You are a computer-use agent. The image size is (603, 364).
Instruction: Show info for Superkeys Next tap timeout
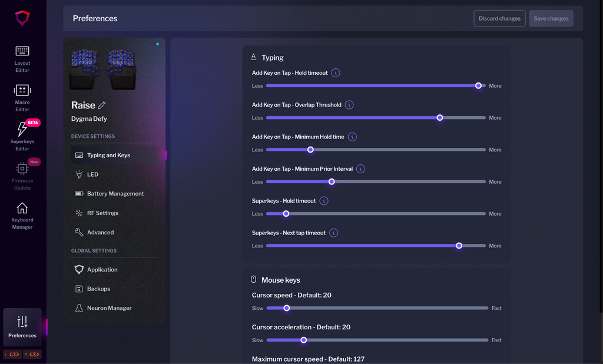coord(333,233)
